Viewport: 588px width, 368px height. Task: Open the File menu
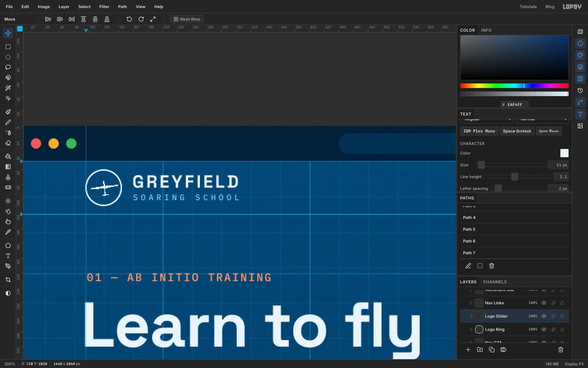[9, 7]
